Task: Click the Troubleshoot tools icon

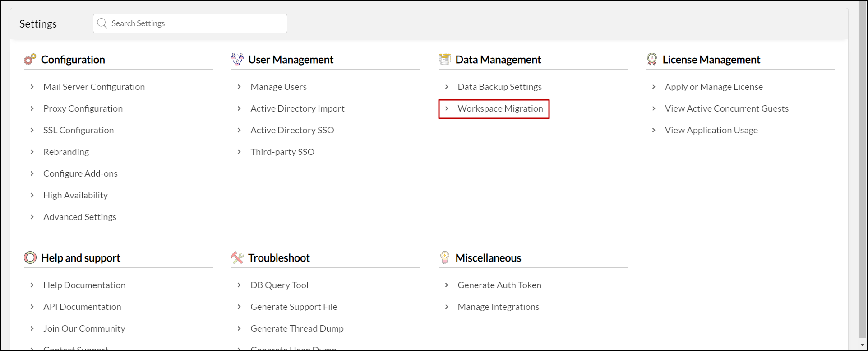Action: [237, 257]
